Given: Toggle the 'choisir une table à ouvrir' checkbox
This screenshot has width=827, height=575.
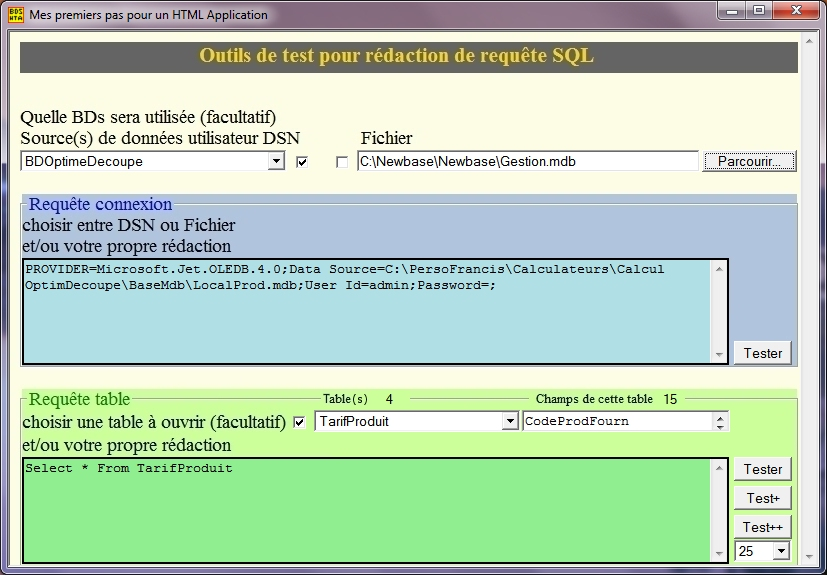Looking at the screenshot, I should click(x=299, y=422).
